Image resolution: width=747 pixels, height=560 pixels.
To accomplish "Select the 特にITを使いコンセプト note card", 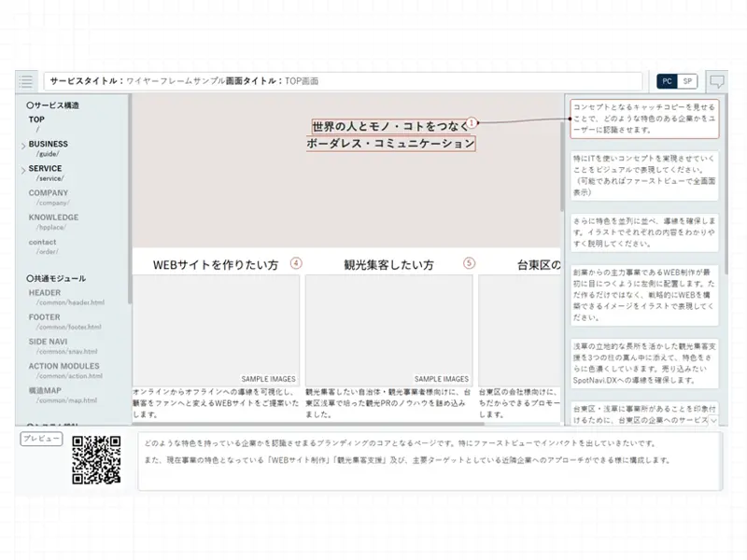I will point(644,175).
